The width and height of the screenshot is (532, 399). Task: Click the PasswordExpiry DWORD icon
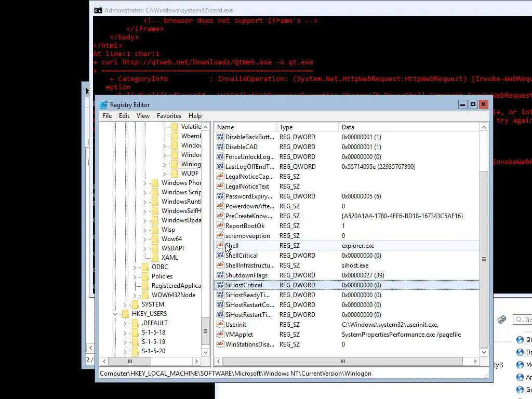tap(220, 196)
